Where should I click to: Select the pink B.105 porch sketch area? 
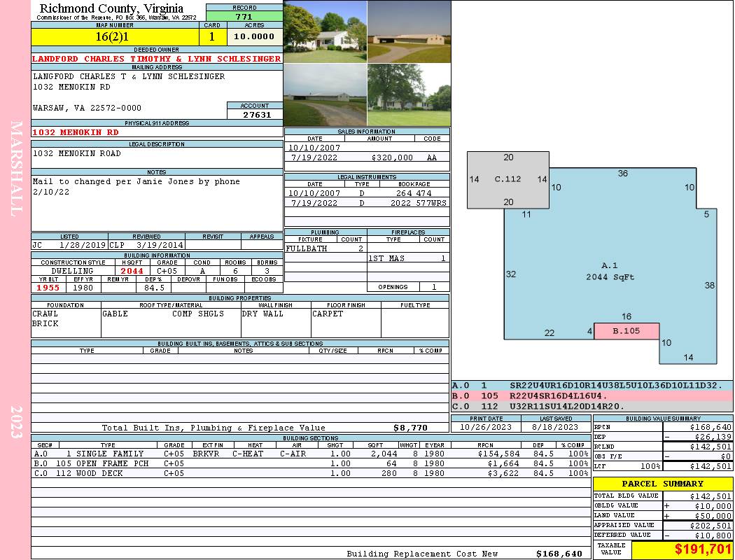626,331
